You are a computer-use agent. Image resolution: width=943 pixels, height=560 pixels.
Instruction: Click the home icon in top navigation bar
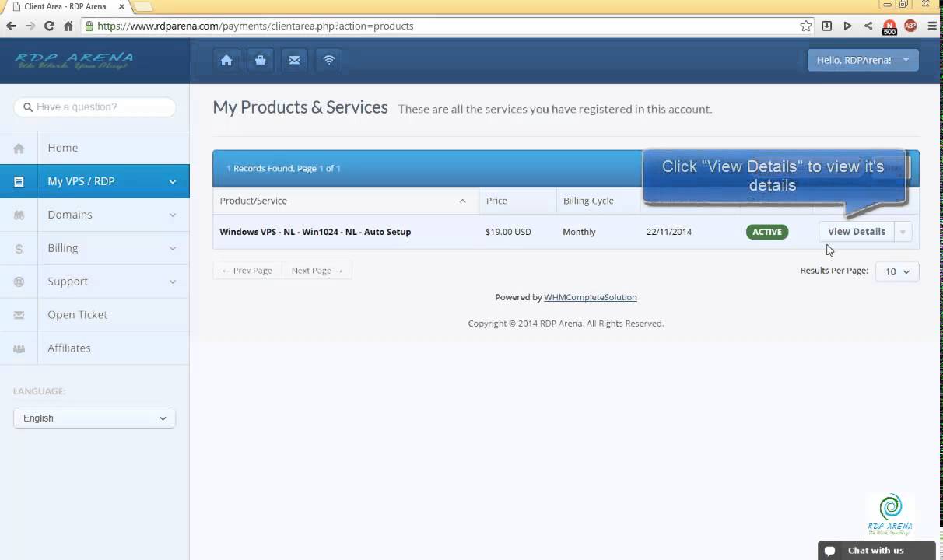coord(226,60)
